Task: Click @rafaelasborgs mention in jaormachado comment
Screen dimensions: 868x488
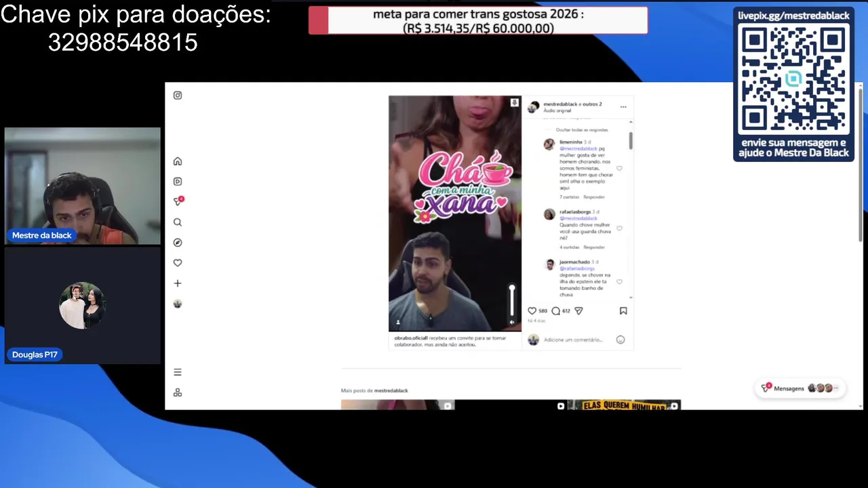Action: click(x=577, y=268)
